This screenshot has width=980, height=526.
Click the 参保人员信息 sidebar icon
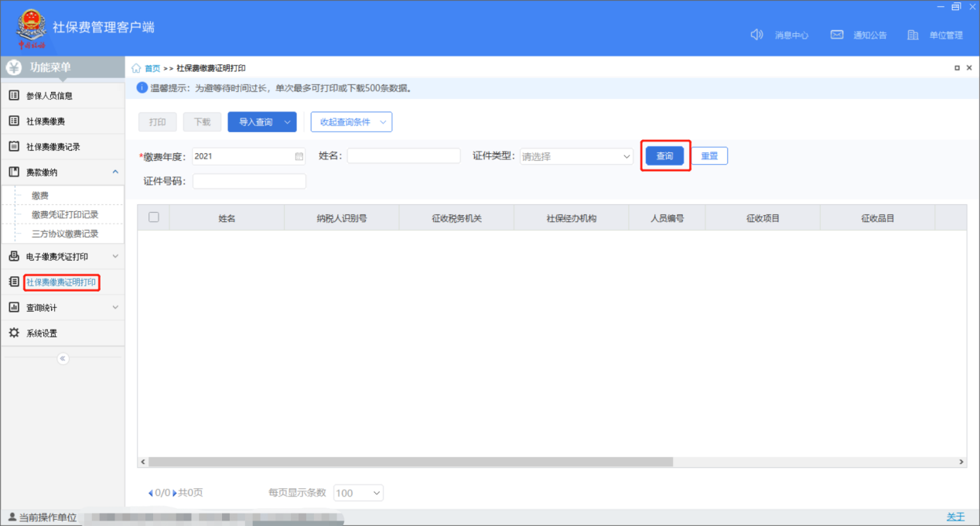coord(13,96)
